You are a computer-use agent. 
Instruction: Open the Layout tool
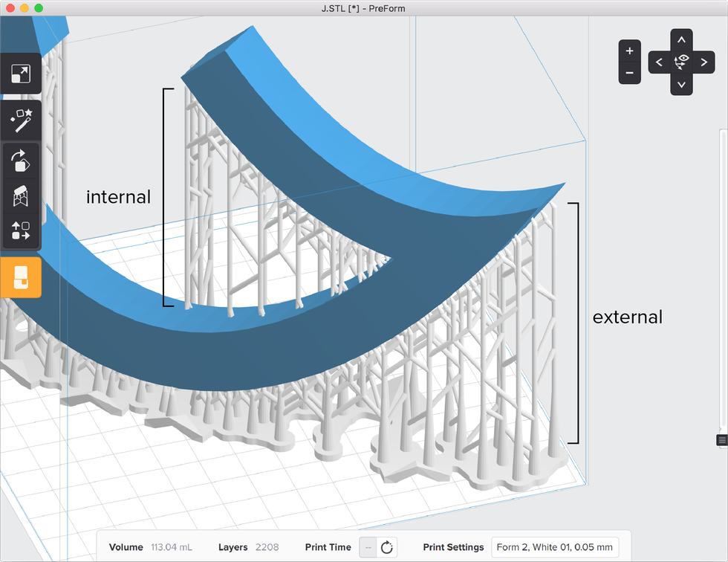click(x=21, y=230)
